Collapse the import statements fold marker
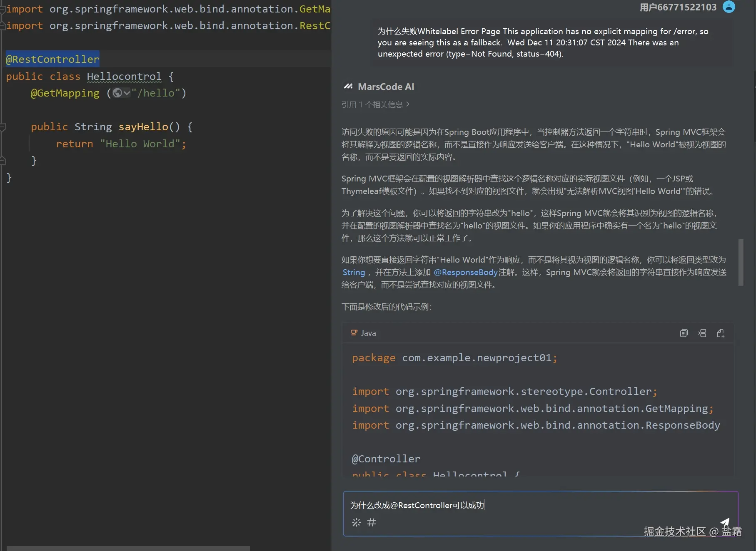Image resolution: width=756 pixels, height=551 pixels. (x=3, y=9)
